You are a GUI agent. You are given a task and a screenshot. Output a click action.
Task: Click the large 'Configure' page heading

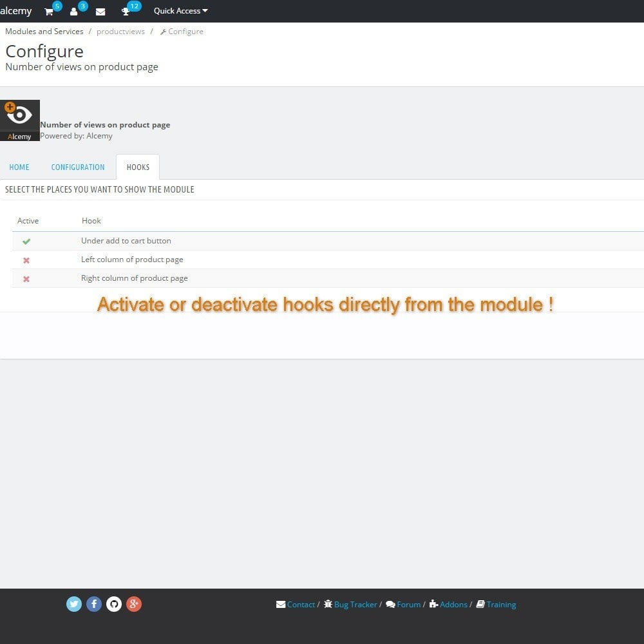[x=44, y=52]
